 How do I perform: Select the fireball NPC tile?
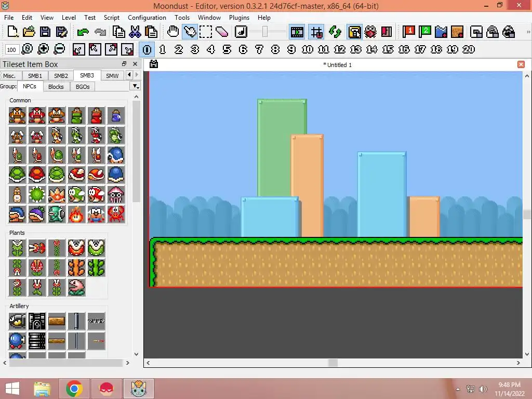point(77,214)
